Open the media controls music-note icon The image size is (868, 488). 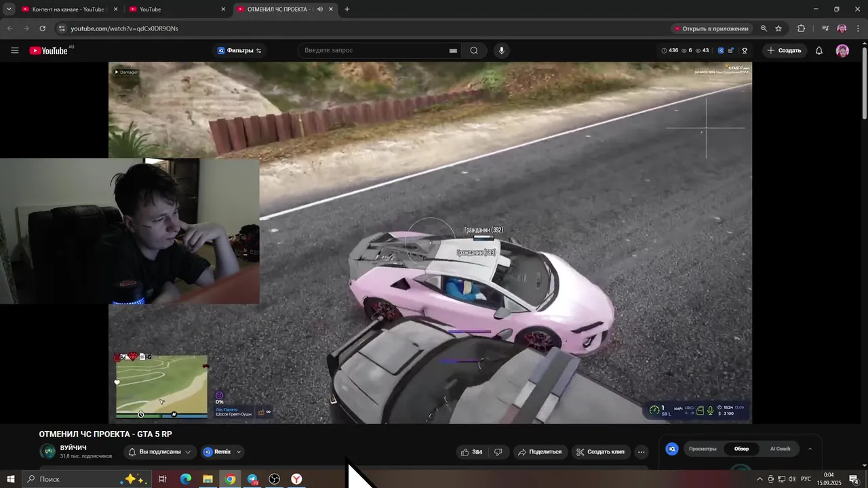point(825,28)
